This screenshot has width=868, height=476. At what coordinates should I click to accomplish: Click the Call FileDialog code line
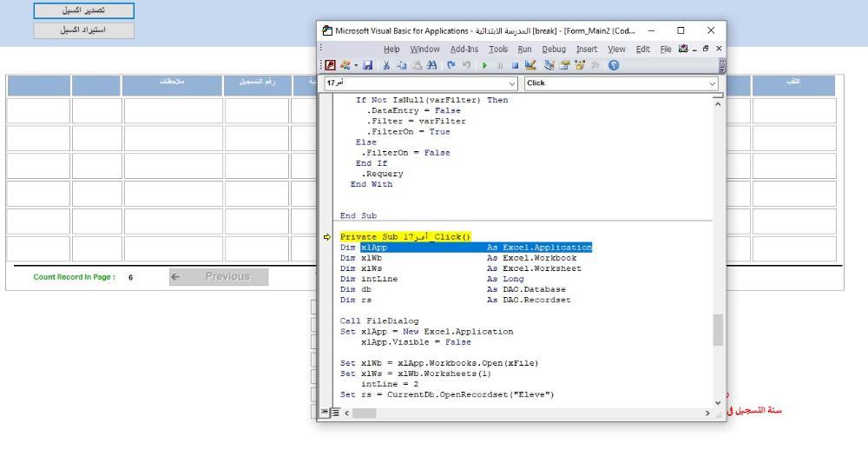tap(379, 321)
